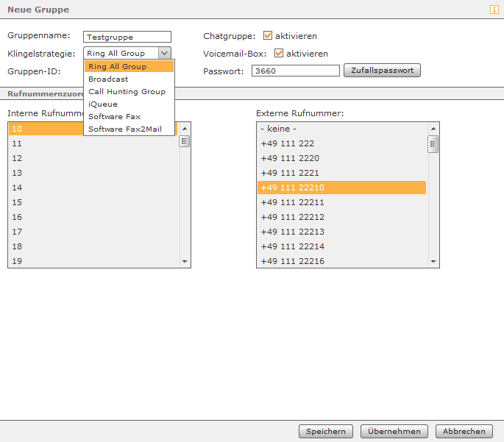This screenshot has width=504, height=442.
Task: Click into the Gruppenname text field
Action: 127,37
